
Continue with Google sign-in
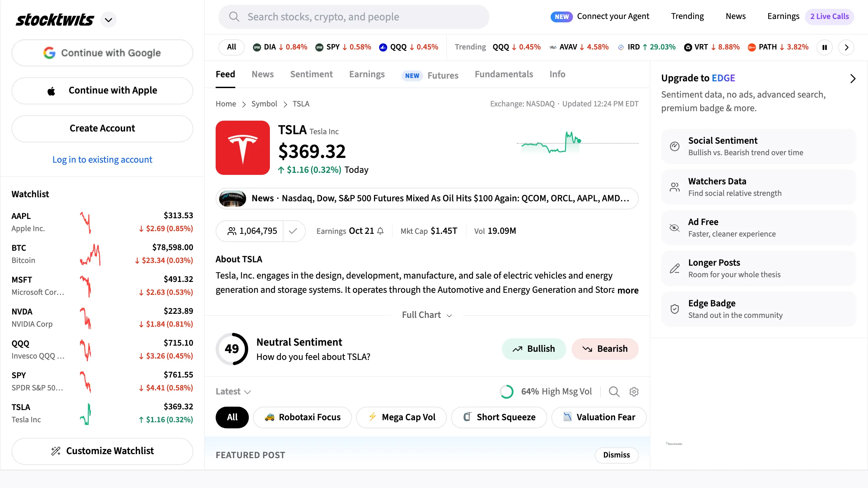coord(102,53)
